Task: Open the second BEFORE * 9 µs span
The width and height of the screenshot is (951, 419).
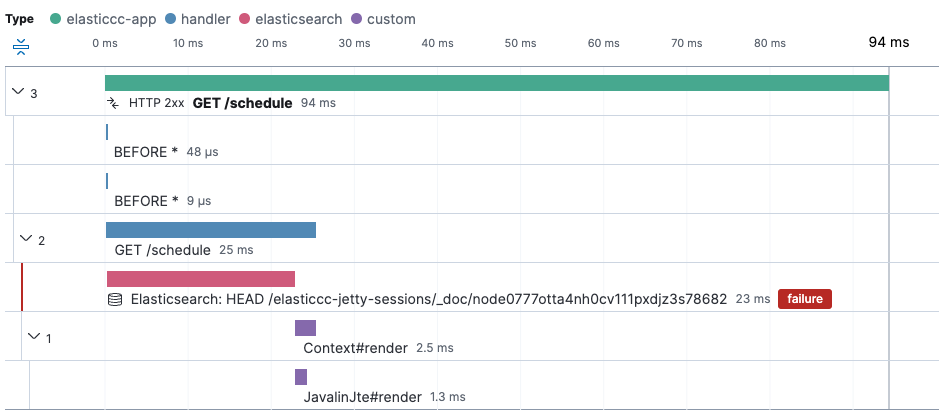Action: pos(146,201)
